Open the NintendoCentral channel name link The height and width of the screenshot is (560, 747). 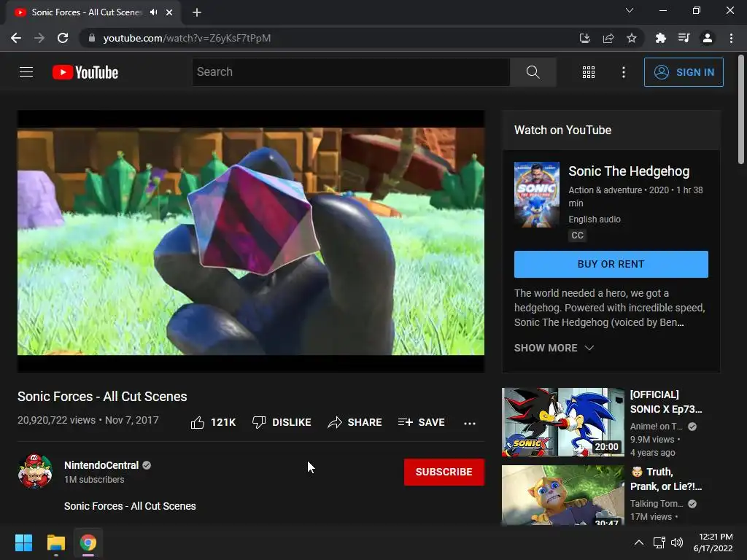[x=101, y=465]
